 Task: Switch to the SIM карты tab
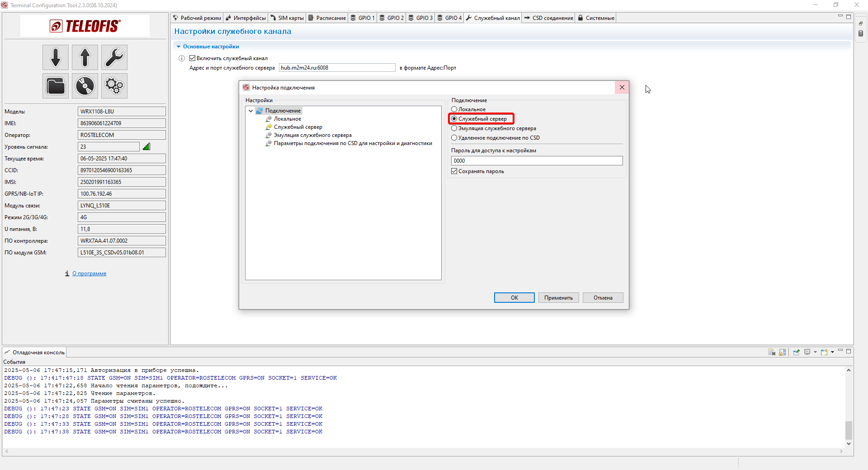[287, 18]
